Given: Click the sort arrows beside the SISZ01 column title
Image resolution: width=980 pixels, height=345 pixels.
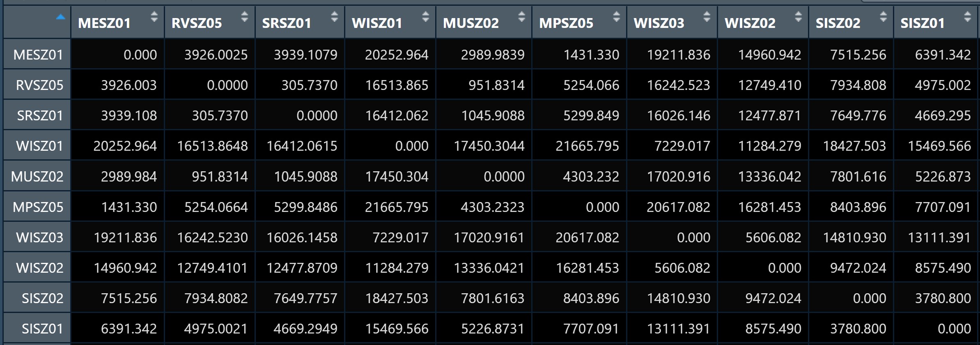Looking at the screenshot, I should pyautogui.click(x=967, y=17).
